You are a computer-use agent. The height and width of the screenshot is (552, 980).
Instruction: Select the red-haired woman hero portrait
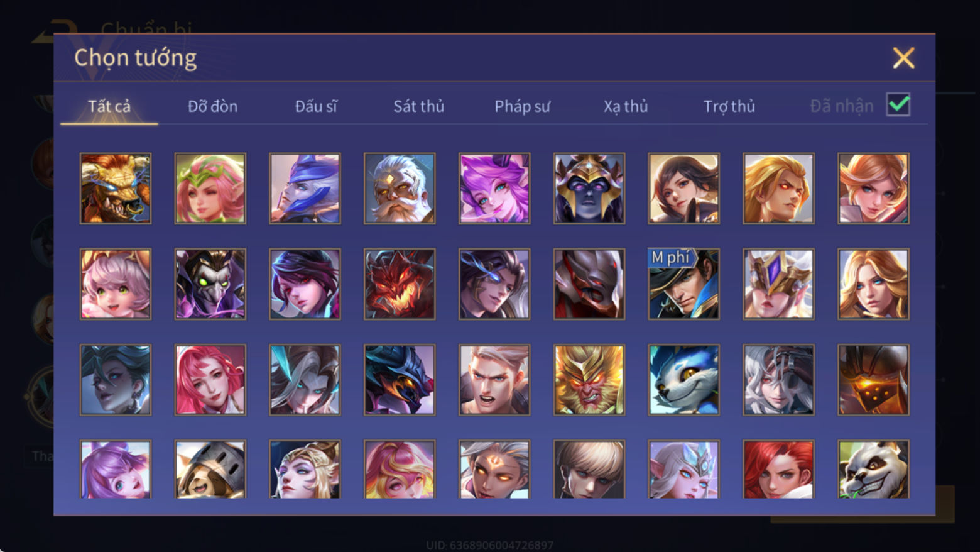click(778, 469)
